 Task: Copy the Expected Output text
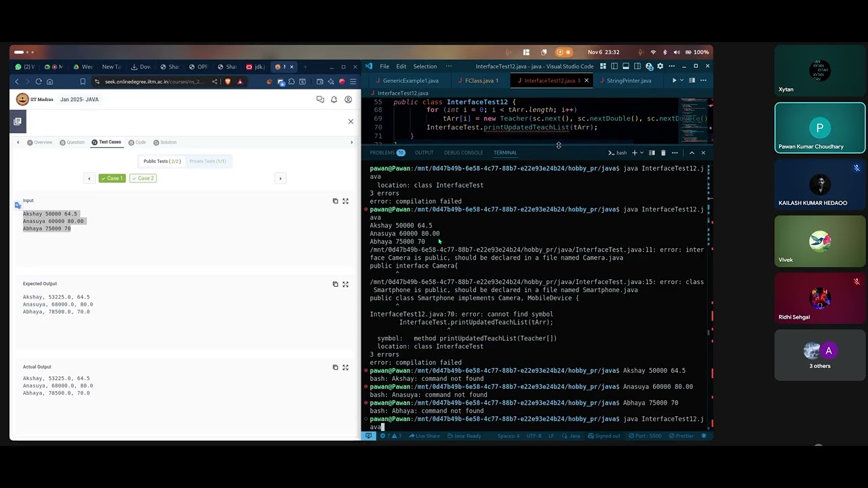(x=335, y=284)
